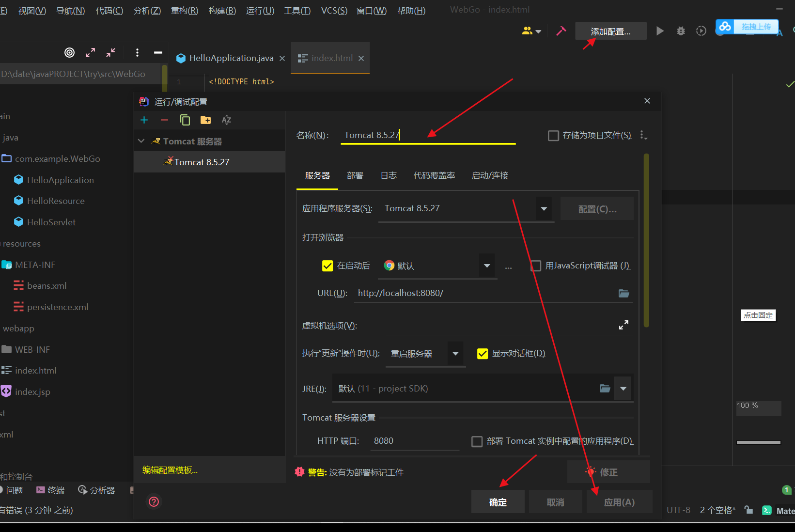Screen dimensions: 795x532
Task: Open beans.xml in project tree
Action: coord(47,285)
